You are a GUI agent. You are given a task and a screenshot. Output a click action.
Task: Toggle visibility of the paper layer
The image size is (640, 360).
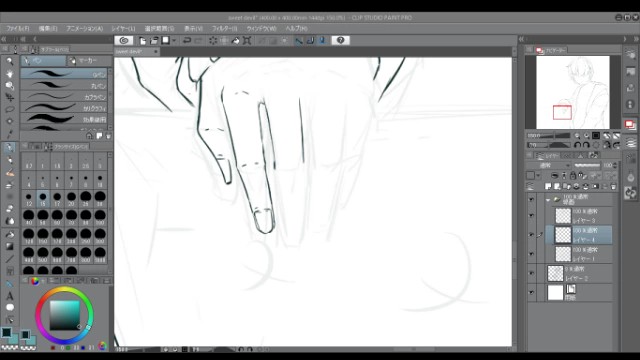point(531,292)
